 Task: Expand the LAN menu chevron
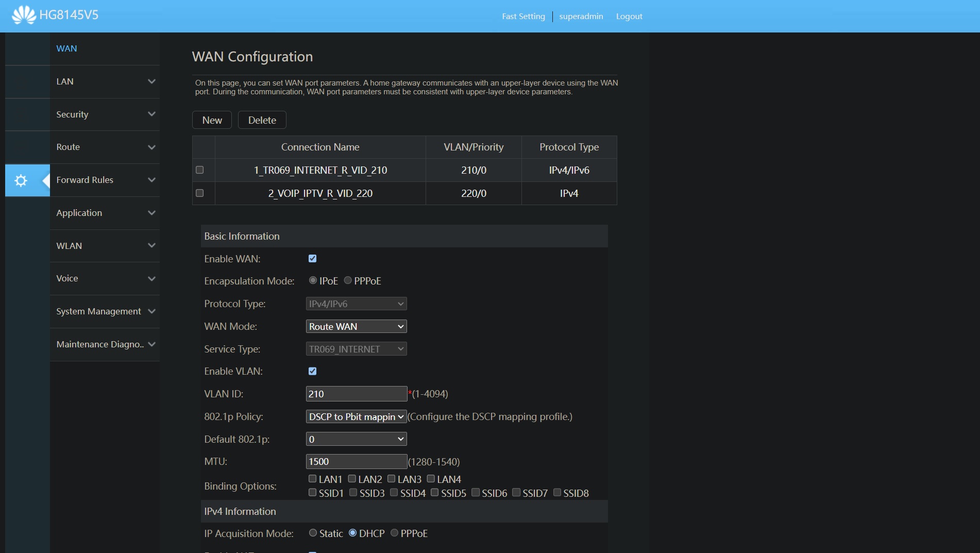(151, 81)
